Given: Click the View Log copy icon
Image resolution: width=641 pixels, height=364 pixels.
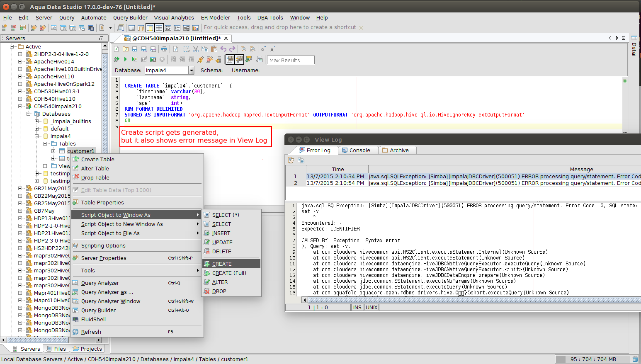Looking at the screenshot, I should 301,160.
